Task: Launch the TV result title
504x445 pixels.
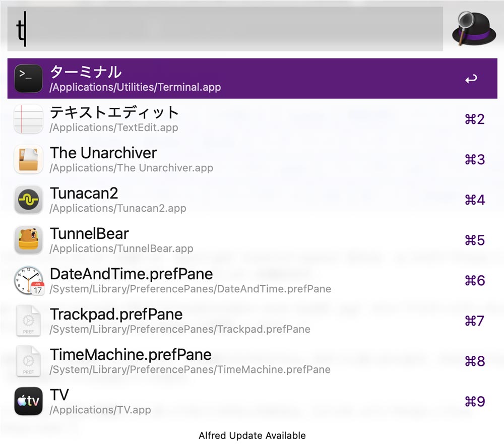Action: tap(59, 395)
